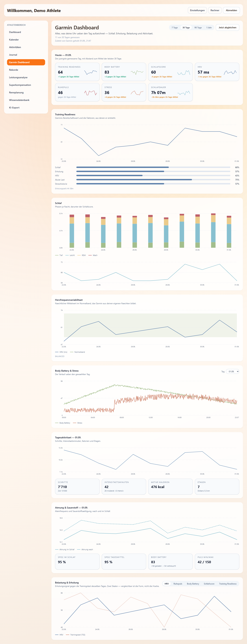
Task: Click the Puls Min/Max 42 / 150 card
Action: point(217,561)
